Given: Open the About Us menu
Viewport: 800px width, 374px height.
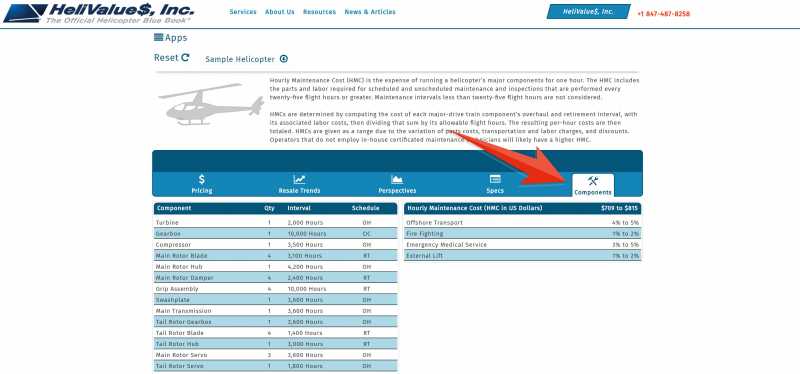Looking at the screenshot, I should pos(280,12).
